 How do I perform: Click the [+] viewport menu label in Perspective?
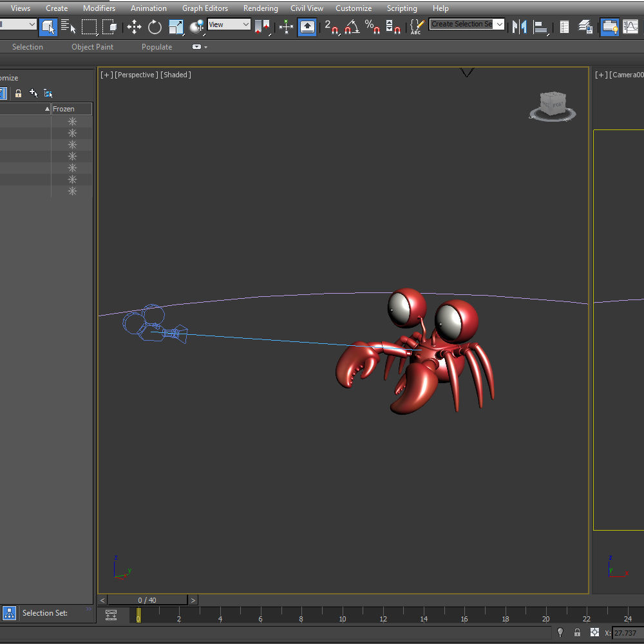click(107, 75)
